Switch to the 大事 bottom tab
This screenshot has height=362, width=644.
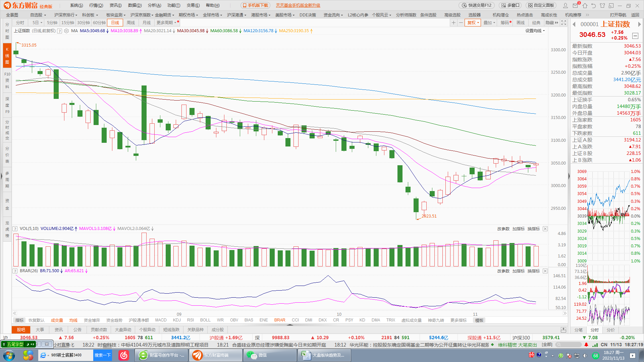point(40,330)
